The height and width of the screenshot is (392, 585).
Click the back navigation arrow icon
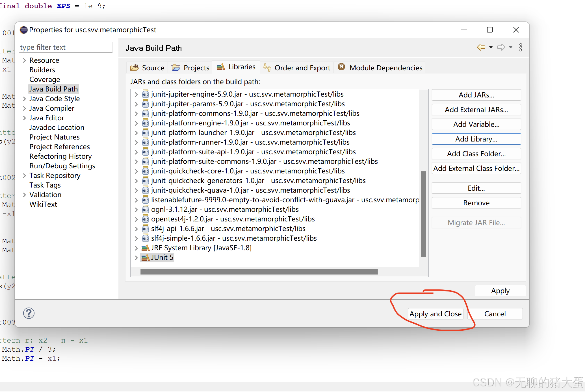[480, 47]
